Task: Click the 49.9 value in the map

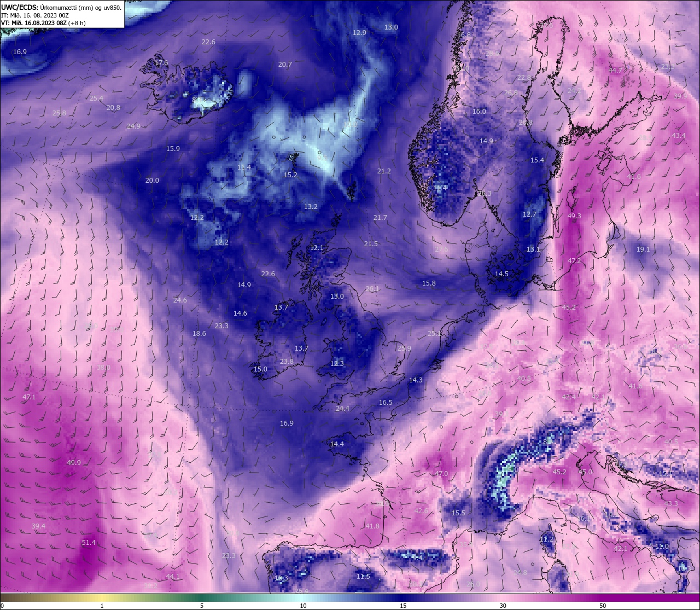Action: [74, 463]
